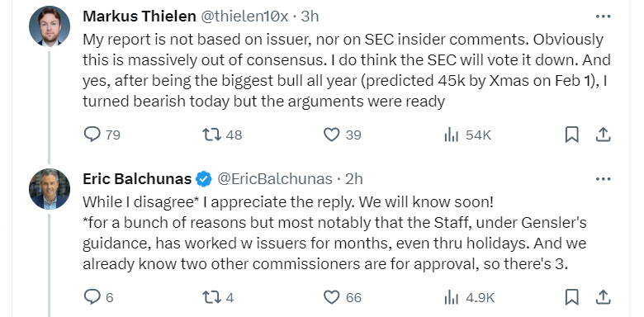The image size is (644, 317).
Task: Share Markus Thielen's tweet
Action: [603, 135]
